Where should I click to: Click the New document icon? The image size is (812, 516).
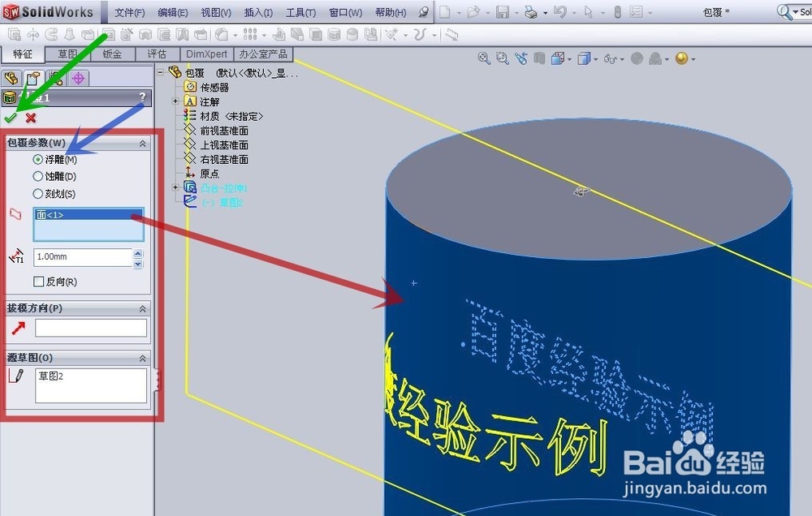tap(445, 12)
